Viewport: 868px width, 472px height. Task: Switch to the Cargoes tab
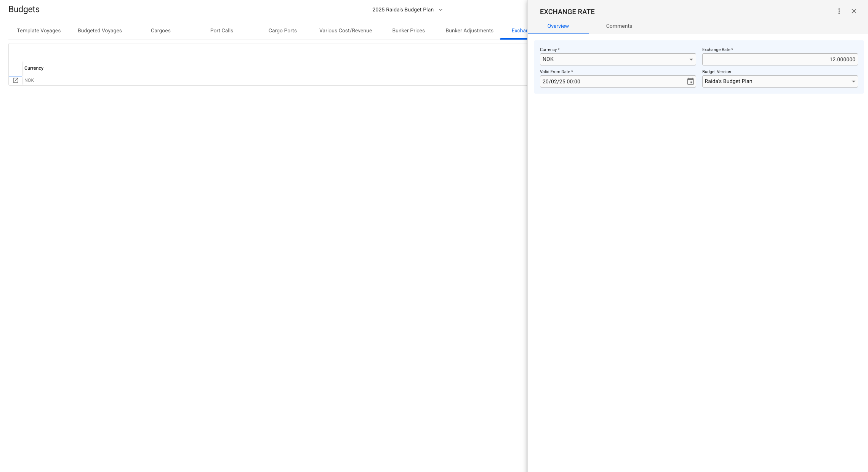[161, 31]
